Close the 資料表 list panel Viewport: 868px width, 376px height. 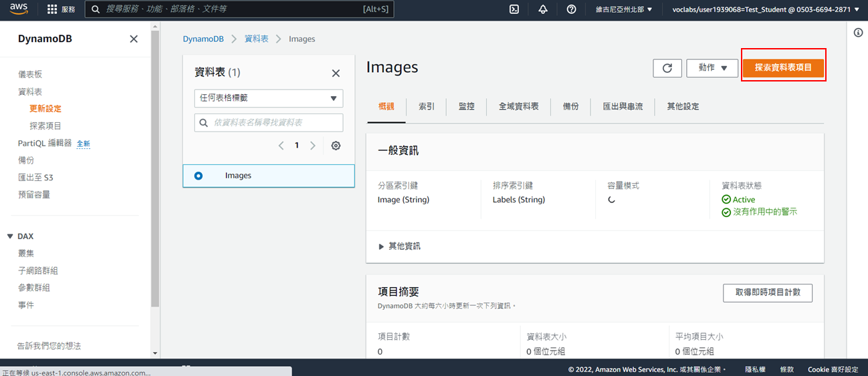click(336, 73)
